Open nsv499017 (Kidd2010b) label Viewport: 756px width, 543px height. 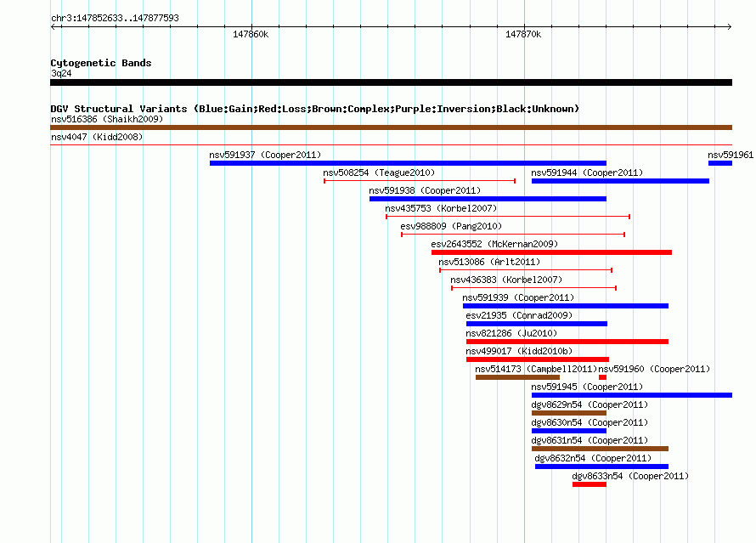tap(519, 351)
